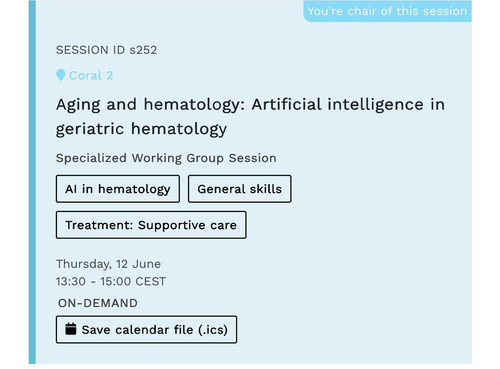500x369 pixels.
Task: Click the 13:30 - 15:00 CEST time
Action: pos(111,282)
